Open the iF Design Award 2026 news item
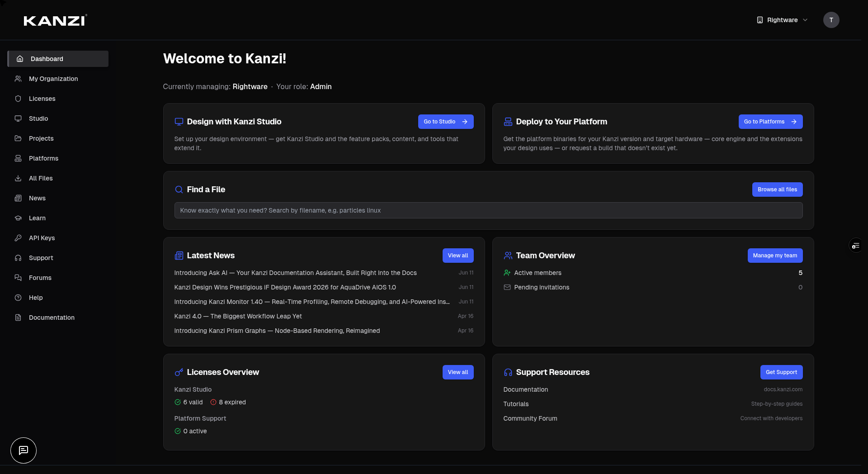Image resolution: width=868 pixels, height=474 pixels. pos(324,287)
